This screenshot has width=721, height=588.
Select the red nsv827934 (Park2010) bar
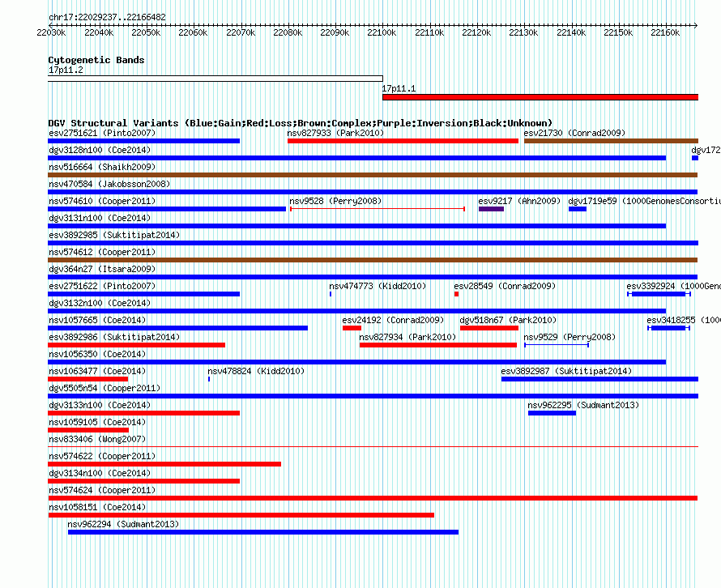point(438,345)
